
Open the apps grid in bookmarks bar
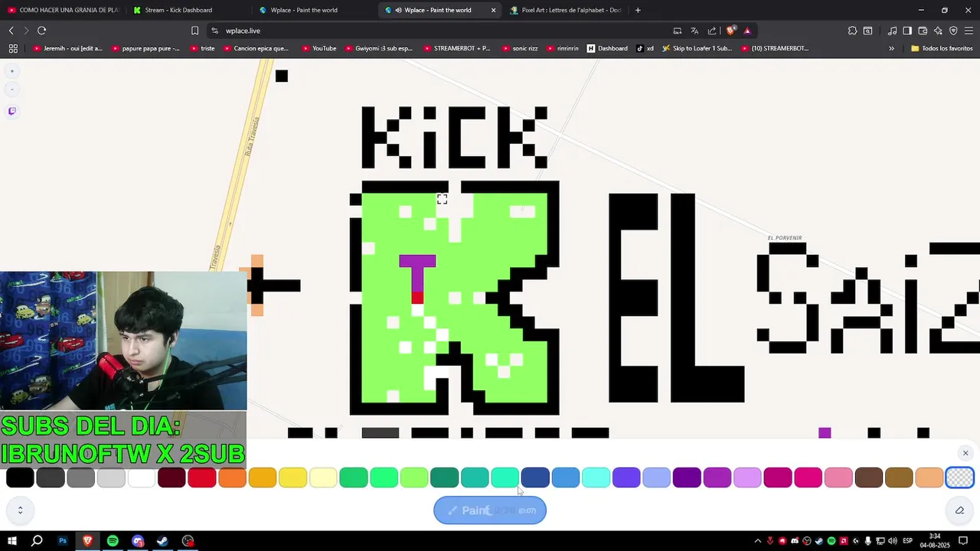point(13,48)
